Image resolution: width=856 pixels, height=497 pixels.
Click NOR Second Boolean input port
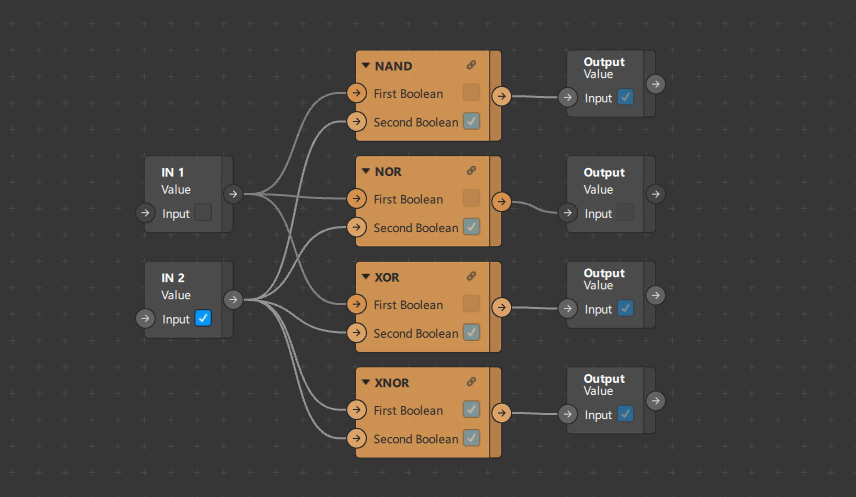point(356,227)
